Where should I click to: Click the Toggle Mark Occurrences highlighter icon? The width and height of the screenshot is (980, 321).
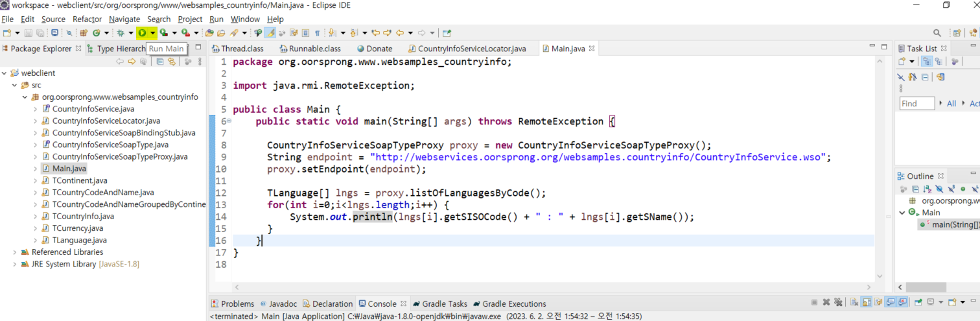click(270, 32)
